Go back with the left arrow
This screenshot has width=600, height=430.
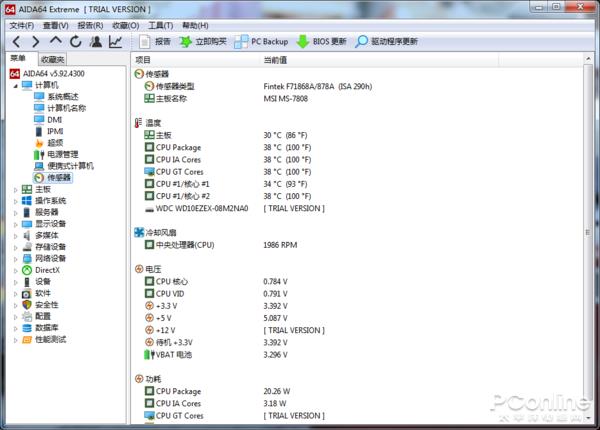[x=16, y=41]
